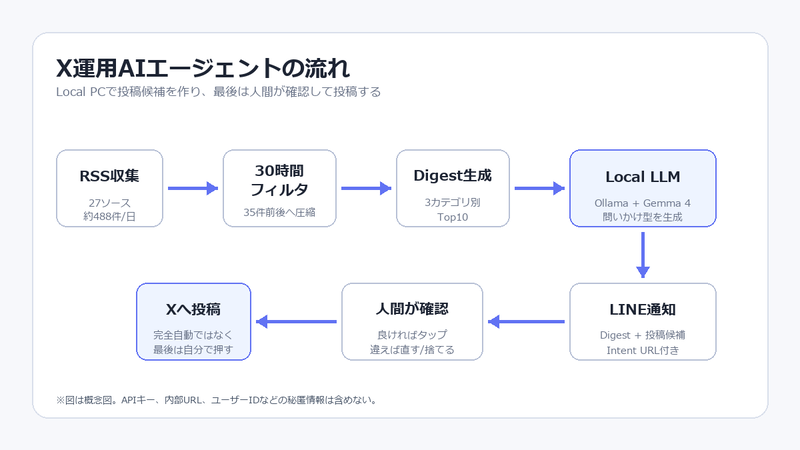The image size is (800, 450).
Task: Select the RSS収集 heading
Action: 109,176
